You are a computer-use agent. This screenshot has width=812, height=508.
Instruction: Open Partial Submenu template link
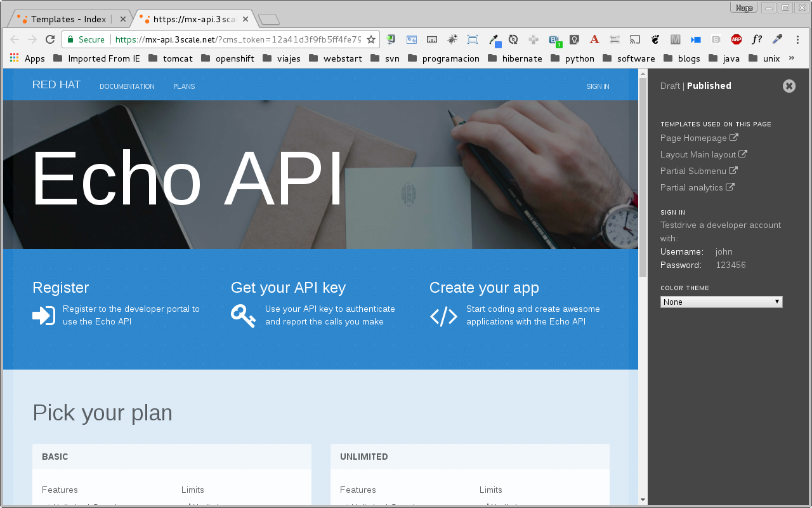click(x=698, y=171)
